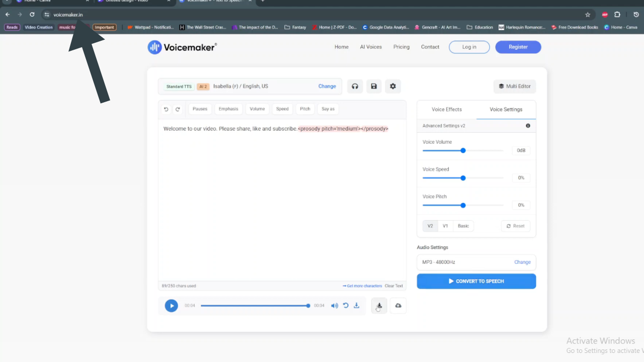Insert a Pauses tag
The width and height of the screenshot is (644, 362).
200,109
